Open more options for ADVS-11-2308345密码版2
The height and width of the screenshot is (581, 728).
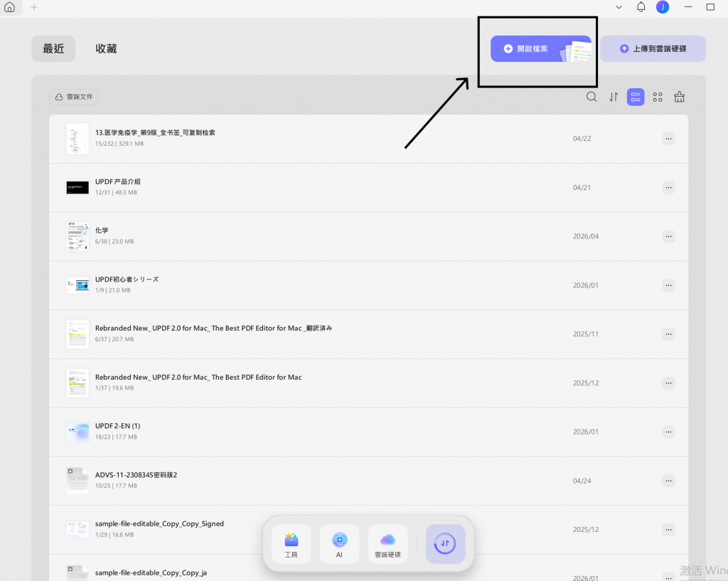tap(668, 481)
